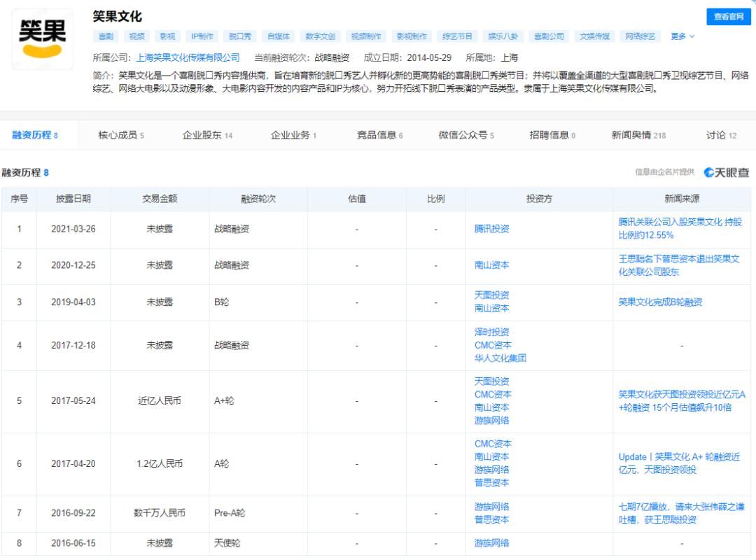The image size is (756, 560).
Task: Select the 新闻舆情 tab
Action: 638,135
